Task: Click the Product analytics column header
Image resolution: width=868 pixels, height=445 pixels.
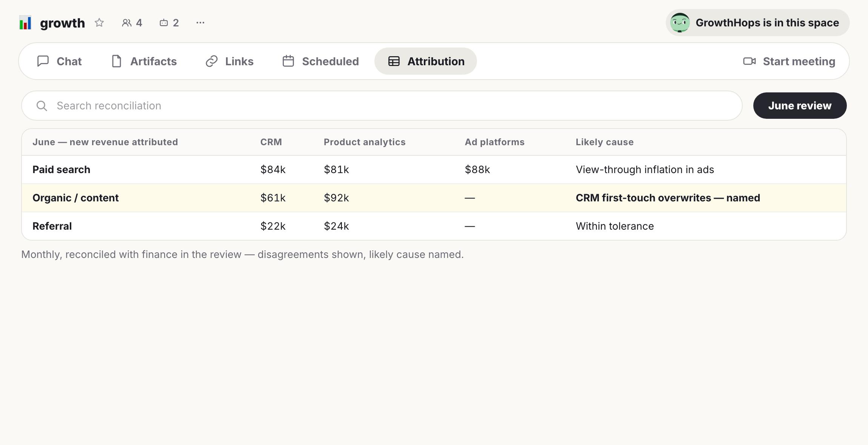Action: pyautogui.click(x=365, y=142)
